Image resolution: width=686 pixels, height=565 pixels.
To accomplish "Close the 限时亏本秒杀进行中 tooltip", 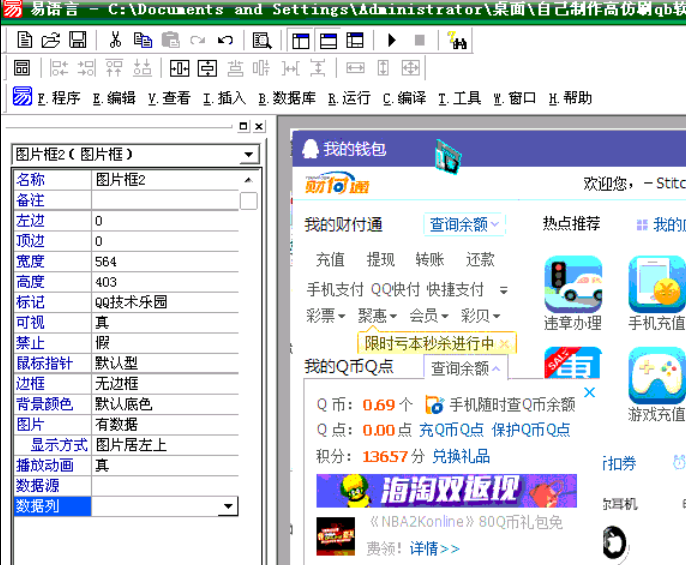I will tap(505, 344).
